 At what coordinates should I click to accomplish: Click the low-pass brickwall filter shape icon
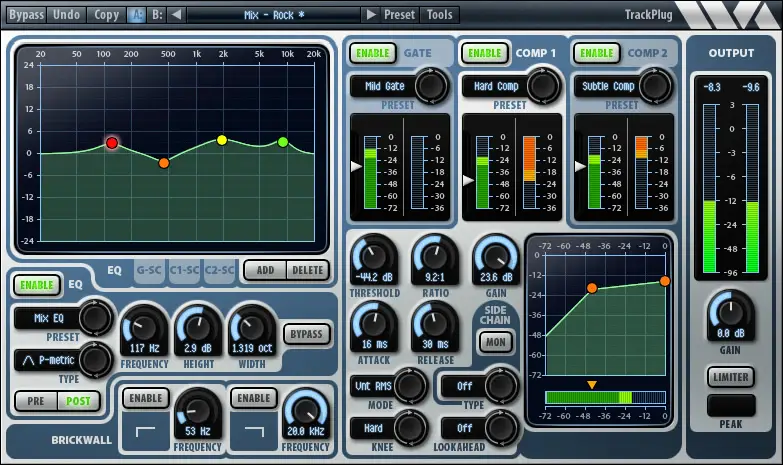point(254,432)
